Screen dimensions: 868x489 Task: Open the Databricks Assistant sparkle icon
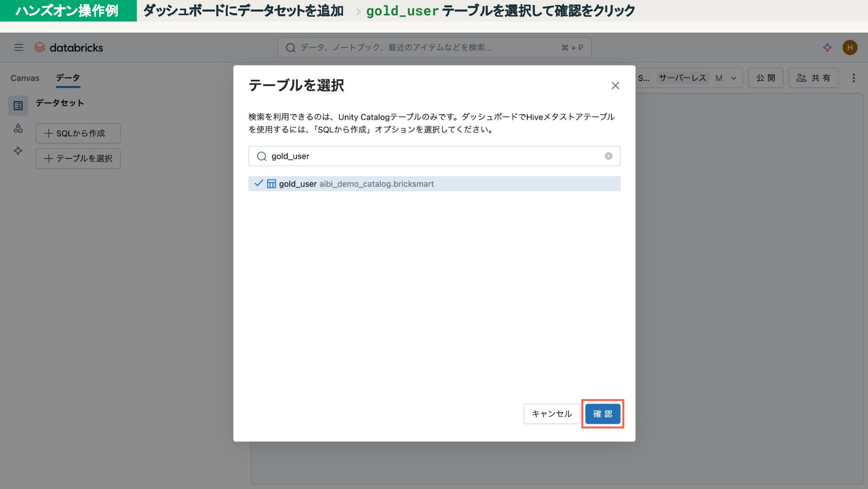tap(827, 48)
